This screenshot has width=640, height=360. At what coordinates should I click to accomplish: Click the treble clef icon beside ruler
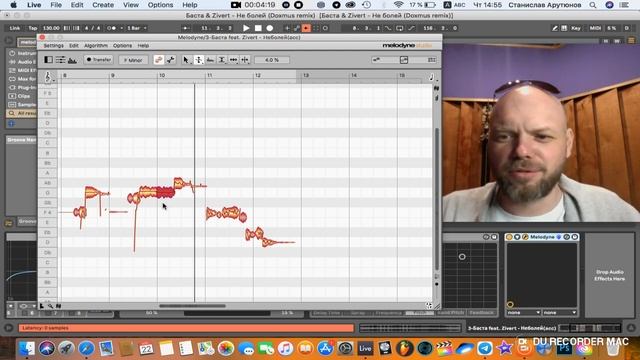pyautogui.click(x=48, y=77)
